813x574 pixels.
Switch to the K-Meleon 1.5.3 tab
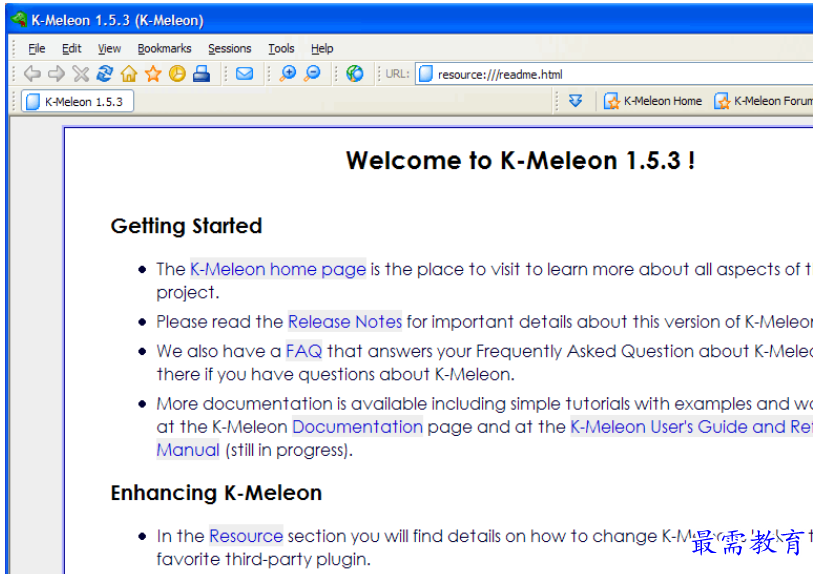76,101
